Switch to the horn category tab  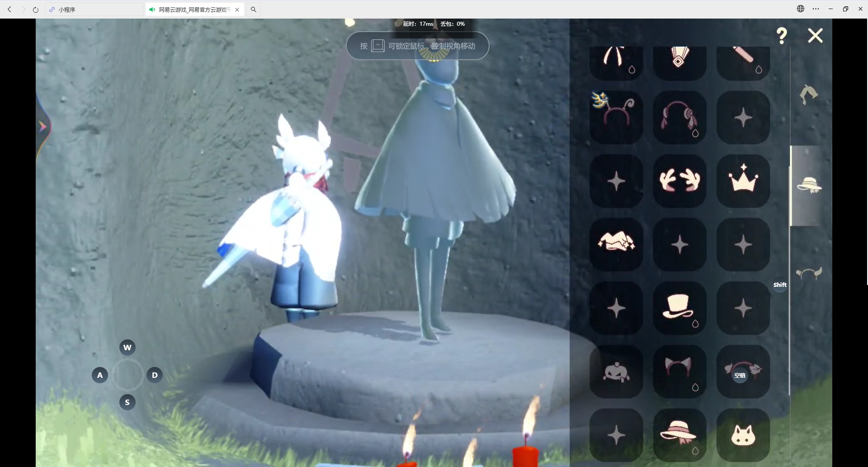809,273
